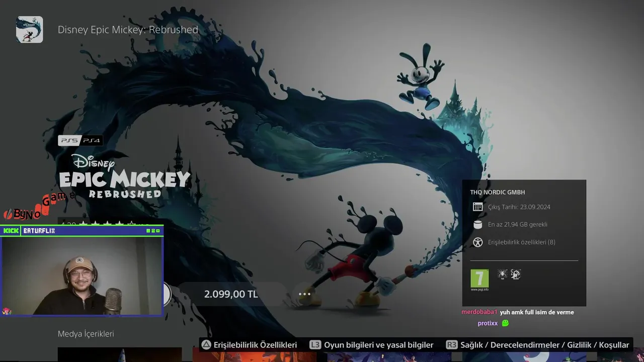Click the www.pegi.info label under rating badge
This screenshot has height=362, width=644.
pos(479,290)
